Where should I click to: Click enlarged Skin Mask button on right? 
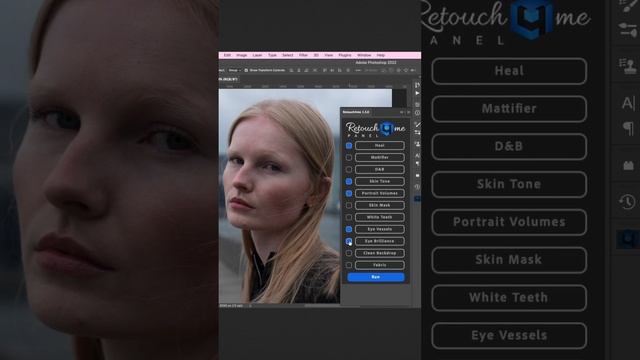[x=509, y=260]
